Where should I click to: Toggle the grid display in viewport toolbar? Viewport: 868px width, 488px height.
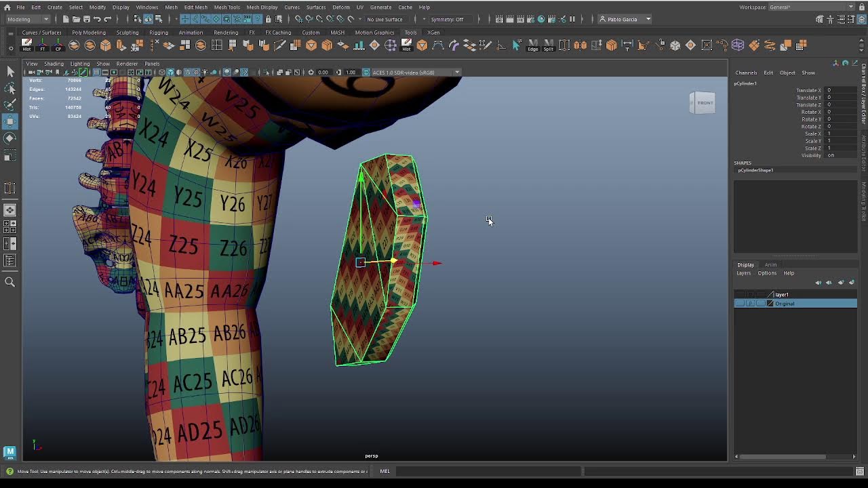point(97,73)
